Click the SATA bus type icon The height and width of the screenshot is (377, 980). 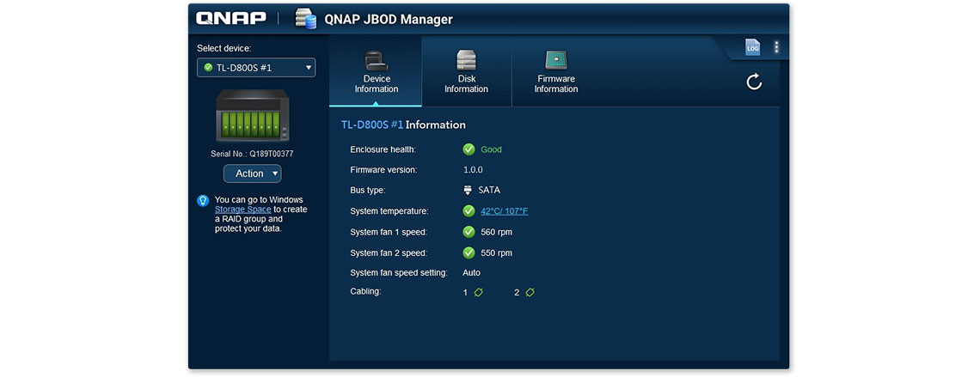[468, 190]
